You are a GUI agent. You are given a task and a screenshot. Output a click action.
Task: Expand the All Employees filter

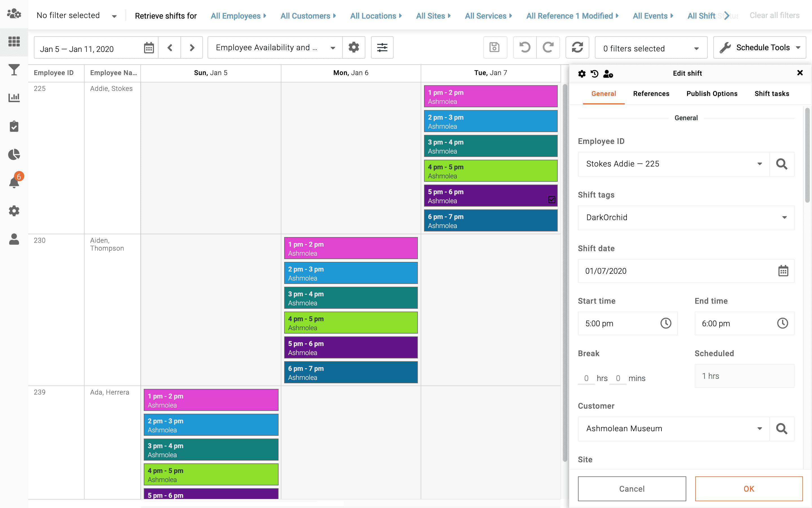(238, 16)
